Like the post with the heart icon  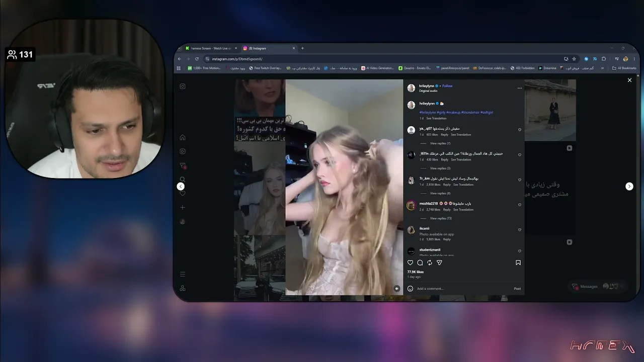[410, 262]
